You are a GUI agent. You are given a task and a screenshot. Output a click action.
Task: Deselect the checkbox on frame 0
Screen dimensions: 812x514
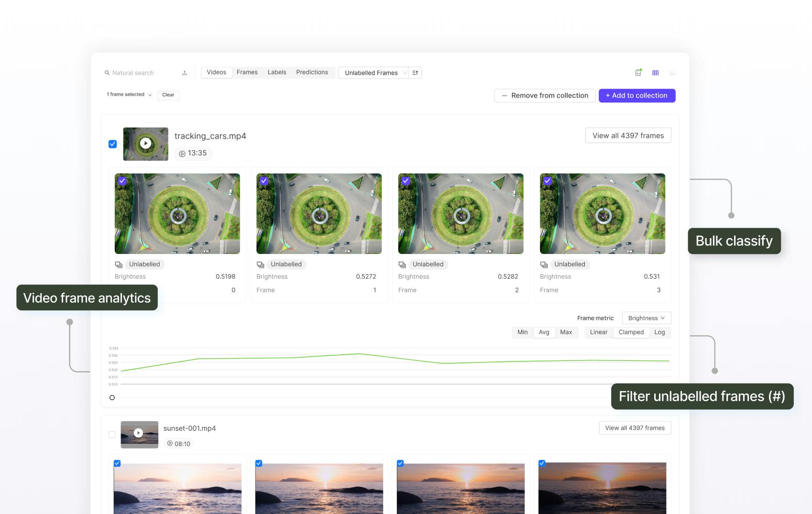point(122,181)
